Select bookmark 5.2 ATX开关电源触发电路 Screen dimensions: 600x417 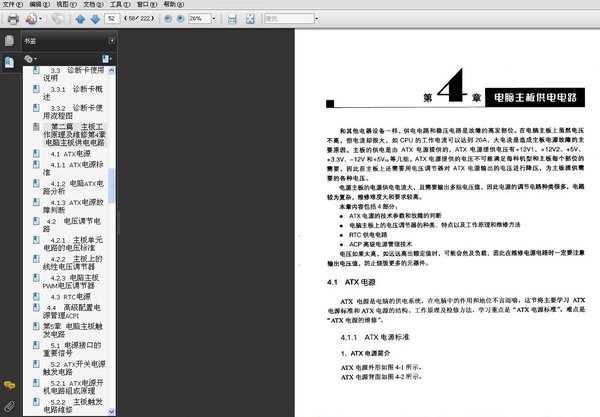pyautogui.click(x=74, y=368)
